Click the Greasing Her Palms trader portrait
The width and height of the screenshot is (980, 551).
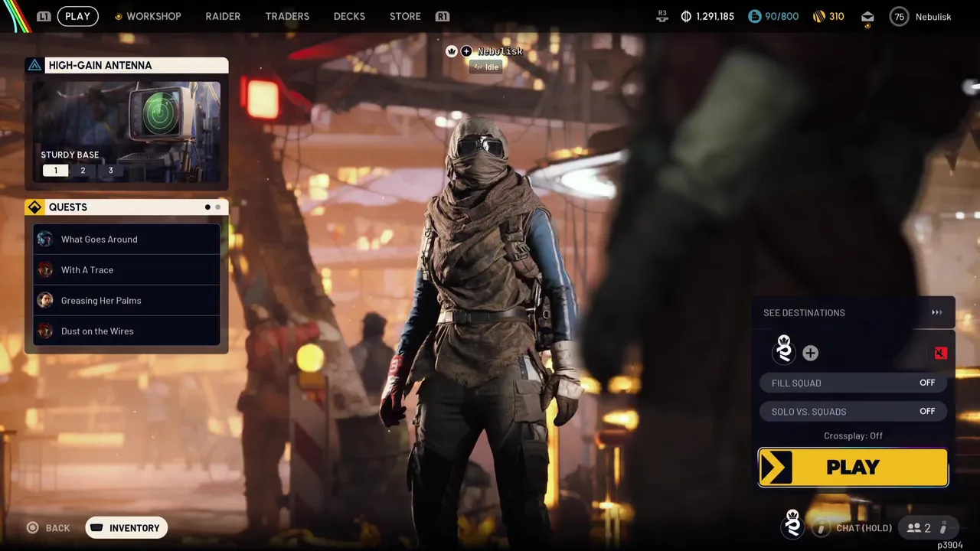pyautogui.click(x=45, y=300)
